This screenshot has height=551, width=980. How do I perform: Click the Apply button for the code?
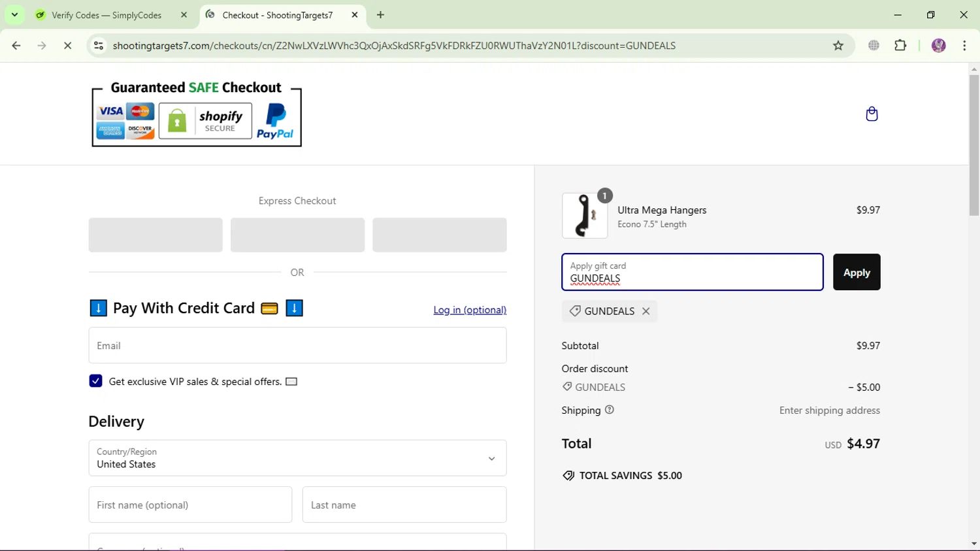pos(856,272)
